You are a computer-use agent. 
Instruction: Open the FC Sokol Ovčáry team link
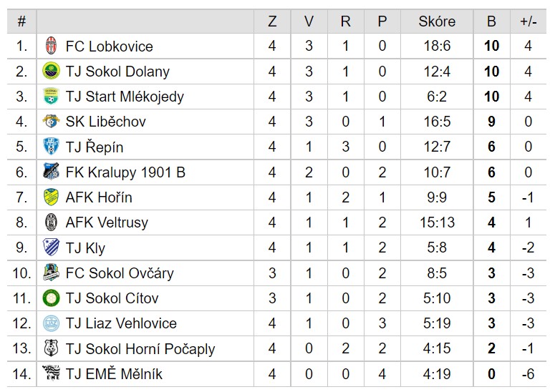tap(120, 273)
